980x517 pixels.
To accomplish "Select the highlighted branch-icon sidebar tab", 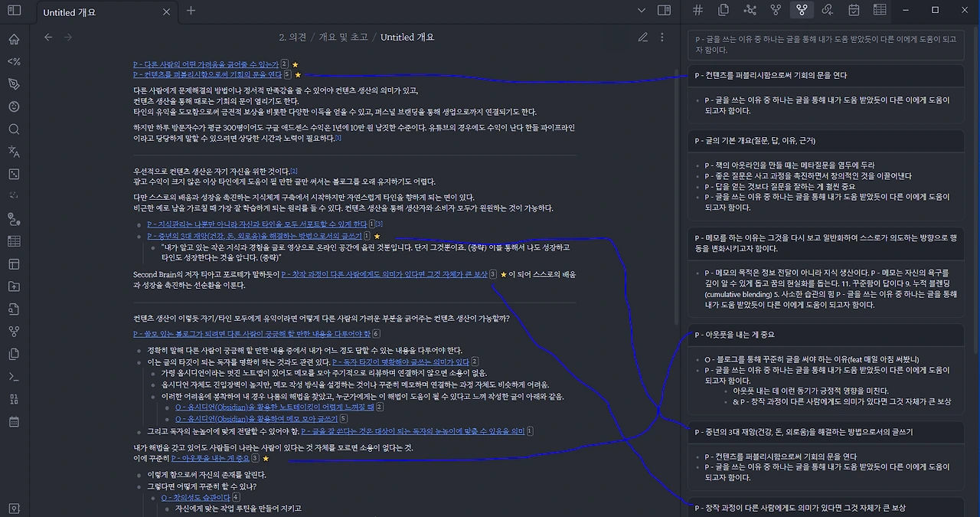I will (802, 10).
